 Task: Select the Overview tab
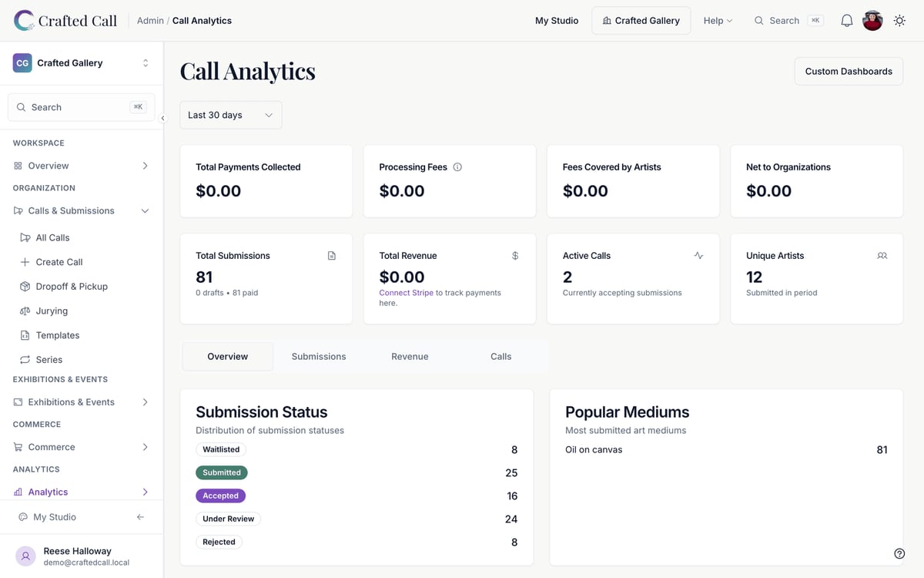(x=228, y=357)
